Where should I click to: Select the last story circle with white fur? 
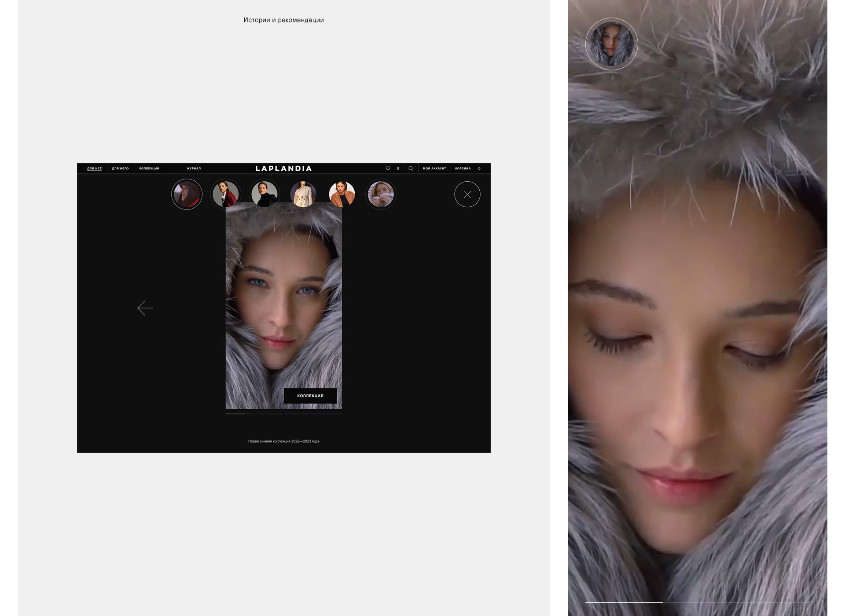tap(381, 194)
